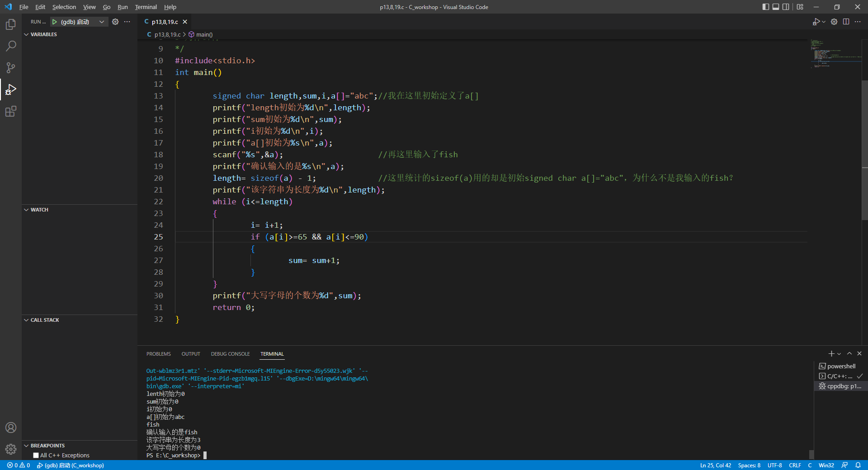Open the Edit menu
Image resolution: width=868 pixels, height=470 pixels.
40,7
